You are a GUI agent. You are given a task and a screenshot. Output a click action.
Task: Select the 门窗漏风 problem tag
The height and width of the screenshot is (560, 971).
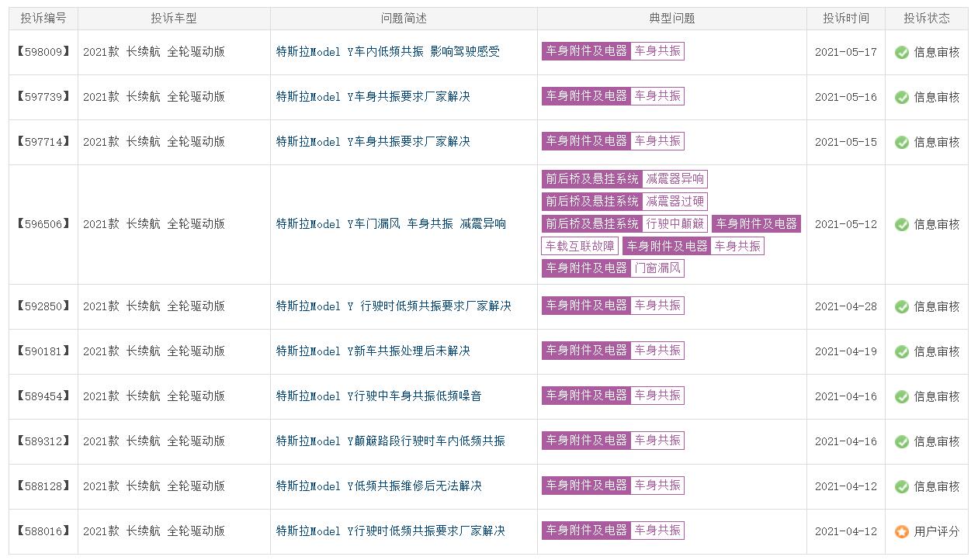(x=657, y=268)
